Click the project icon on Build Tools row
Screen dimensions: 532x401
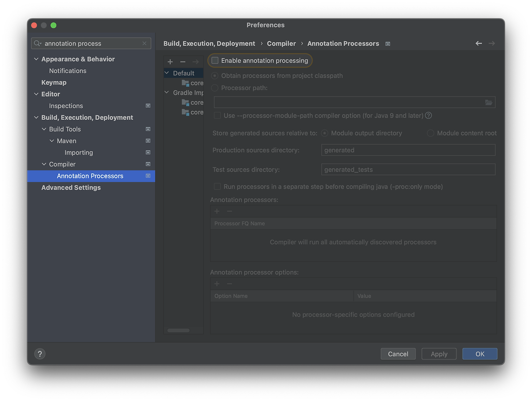coord(148,129)
